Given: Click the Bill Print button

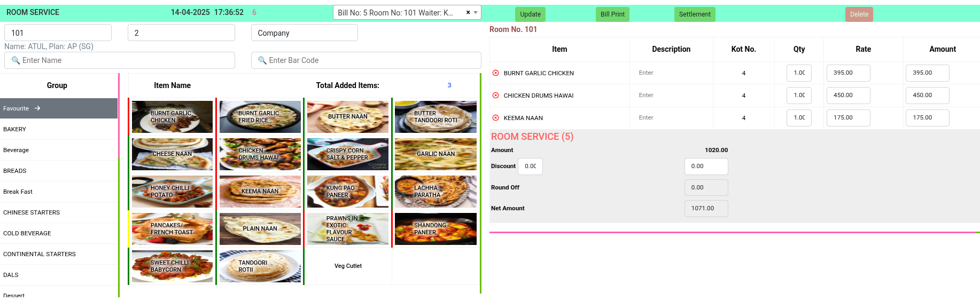Looking at the screenshot, I should click(x=612, y=14).
